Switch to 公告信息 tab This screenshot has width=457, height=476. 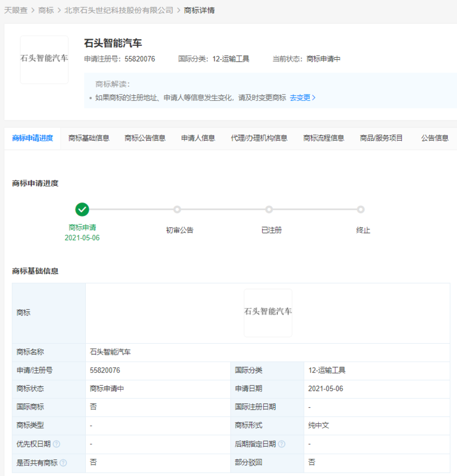[x=435, y=138]
